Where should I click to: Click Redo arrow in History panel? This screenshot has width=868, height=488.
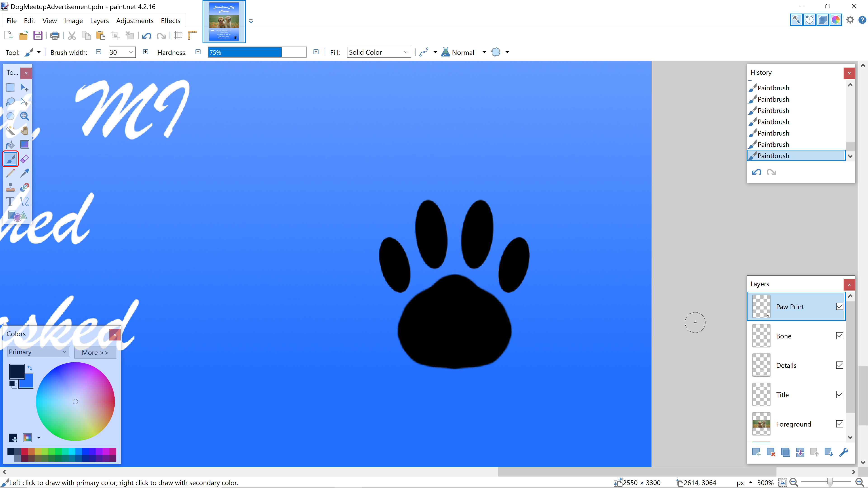(x=771, y=172)
